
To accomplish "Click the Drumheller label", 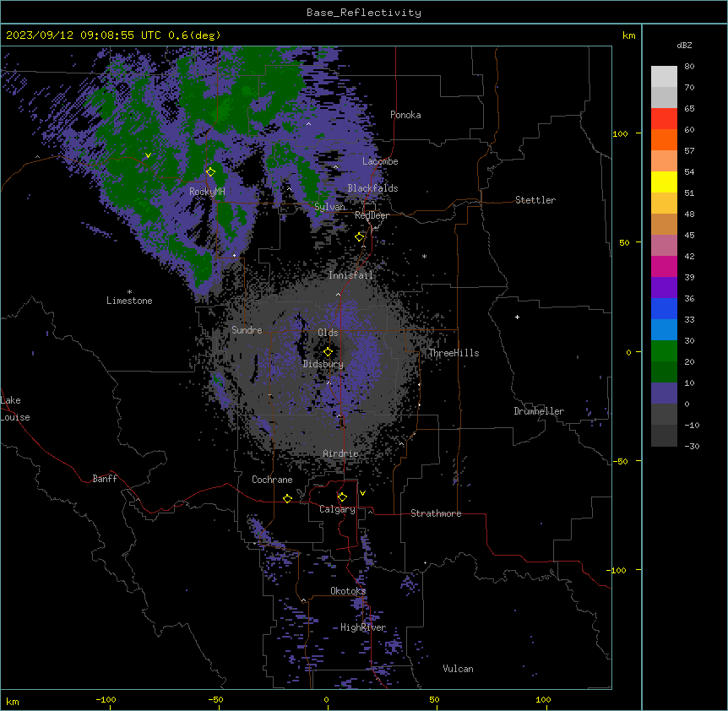I will click(539, 411).
